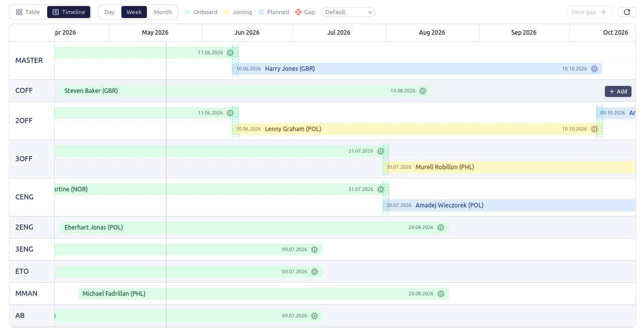Click the Add button in COFF row
Image resolution: width=644 pixels, height=335 pixels.
pyautogui.click(x=618, y=91)
